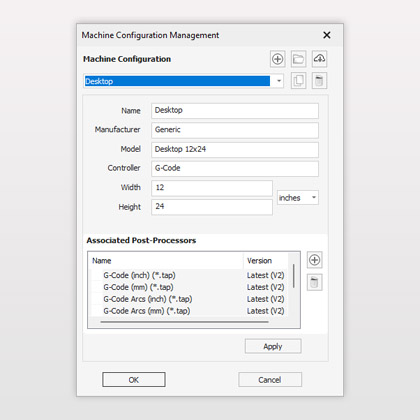
Task: Remove selected post-processor trash icon
Action: click(314, 283)
